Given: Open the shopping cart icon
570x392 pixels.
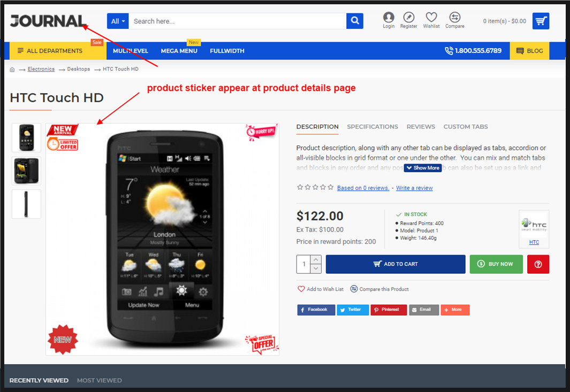Looking at the screenshot, I should 541,21.
